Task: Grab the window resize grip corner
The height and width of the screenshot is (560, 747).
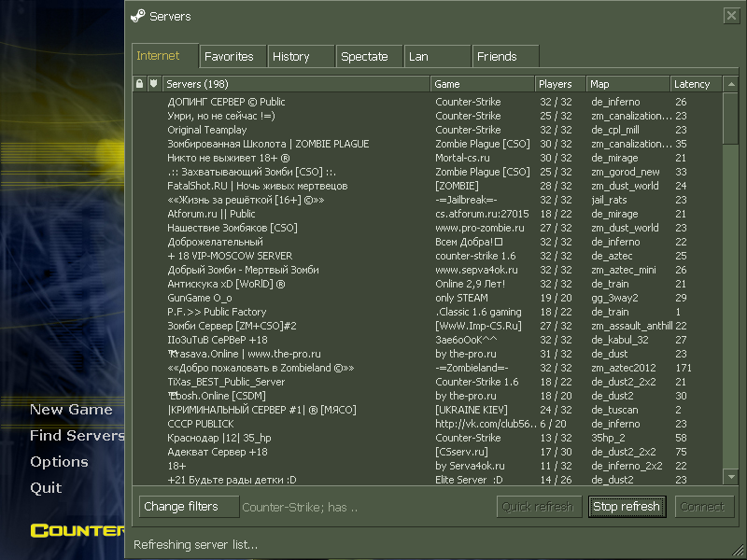Action: tap(739, 552)
